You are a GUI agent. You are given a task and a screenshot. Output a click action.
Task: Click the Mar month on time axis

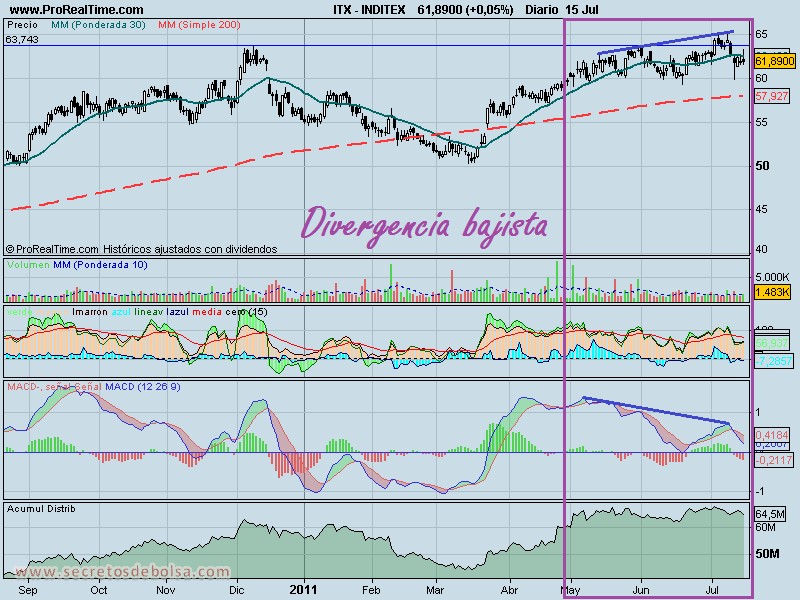(435, 590)
